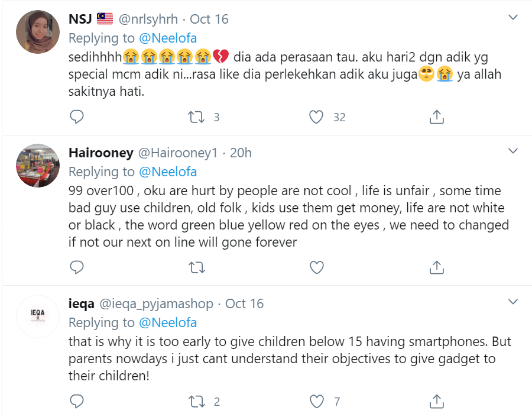This screenshot has width=532, height=417.
Task: Reply to NSJ's tweet
Action: 77,117
